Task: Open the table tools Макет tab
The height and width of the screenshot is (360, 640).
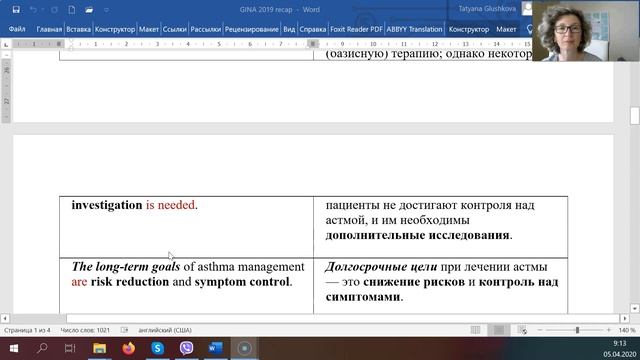Action: click(506, 29)
